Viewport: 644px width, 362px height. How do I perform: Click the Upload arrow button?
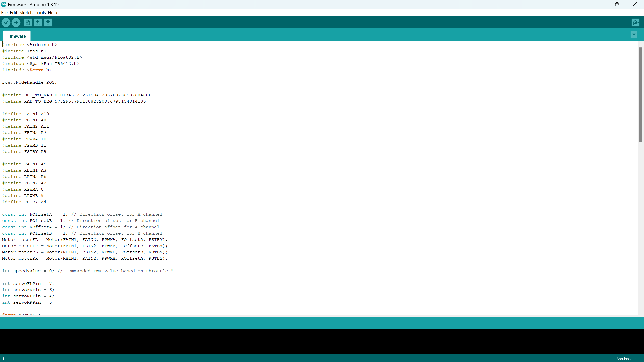click(x=16, y=23)
